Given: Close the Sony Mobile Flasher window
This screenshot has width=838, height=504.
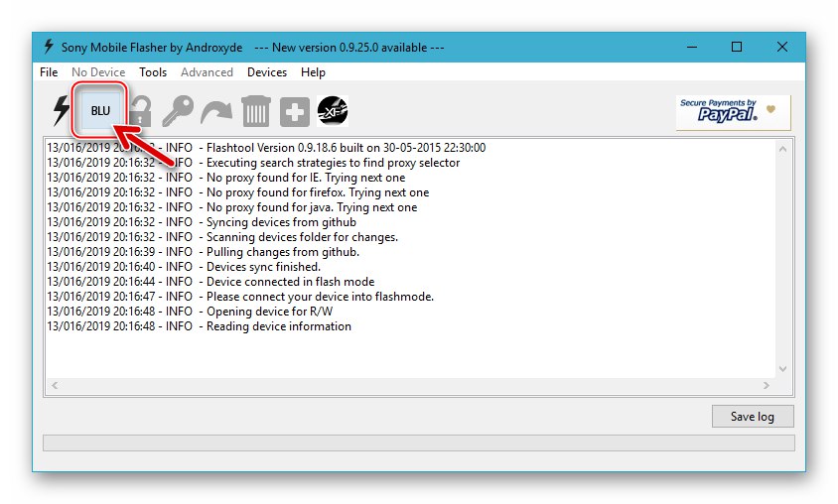Looking at the screenshot, I should 781,47.
